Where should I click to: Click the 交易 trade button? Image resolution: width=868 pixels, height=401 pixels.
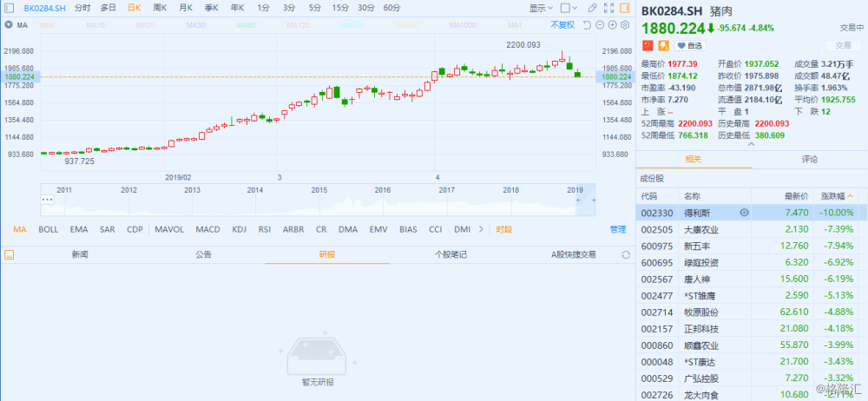[843, 45]
